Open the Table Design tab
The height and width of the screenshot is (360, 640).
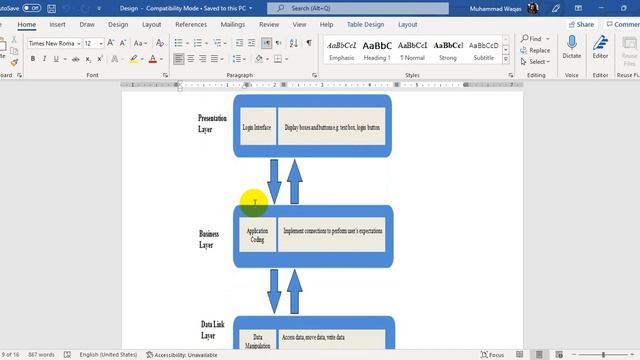pyautogui.click(x=365, y=24)
